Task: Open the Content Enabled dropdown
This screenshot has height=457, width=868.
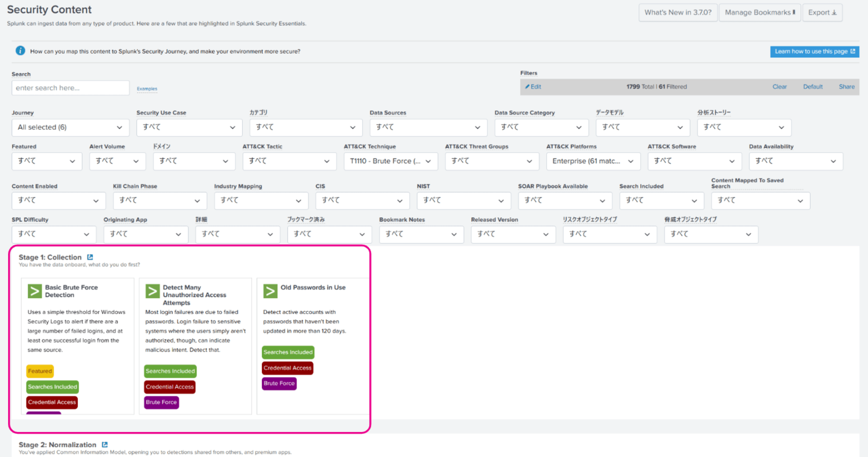Action: 59,200
